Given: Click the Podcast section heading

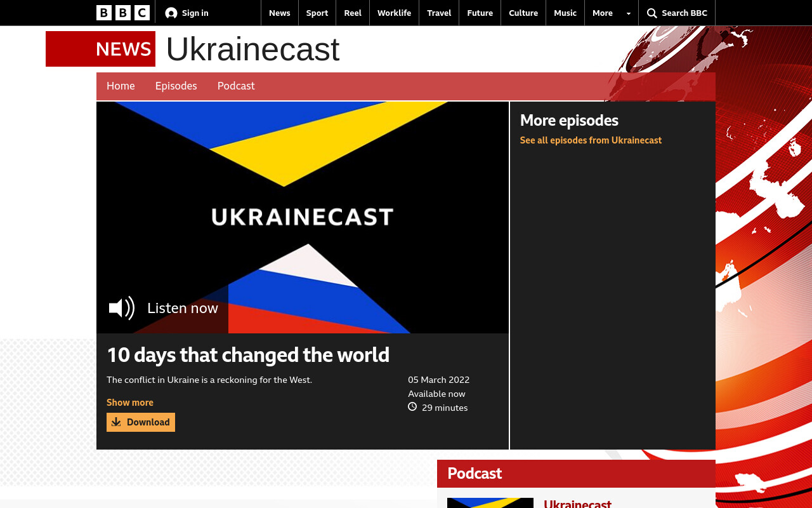Looking at the screenshot, I should coord(475,474).
